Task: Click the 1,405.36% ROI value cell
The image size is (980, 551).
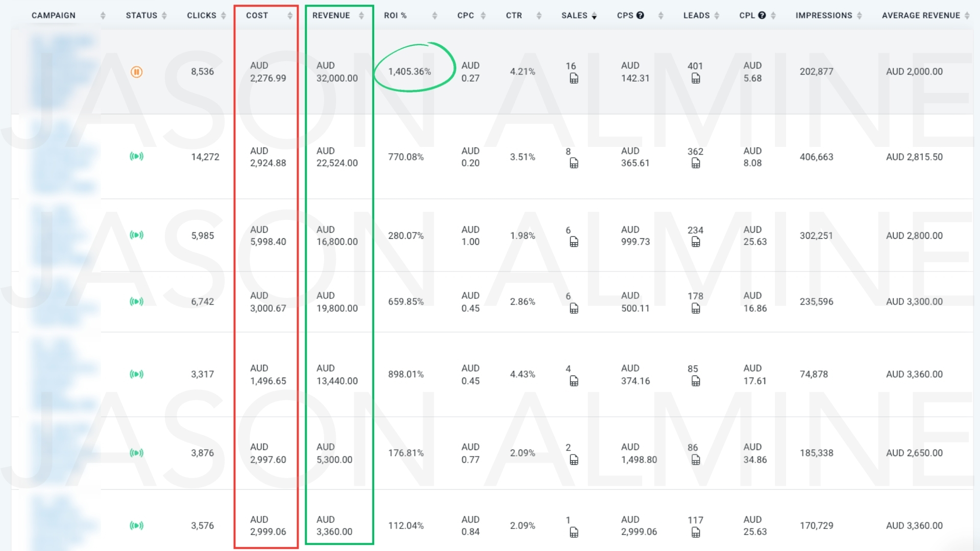Action: point(409,71)
